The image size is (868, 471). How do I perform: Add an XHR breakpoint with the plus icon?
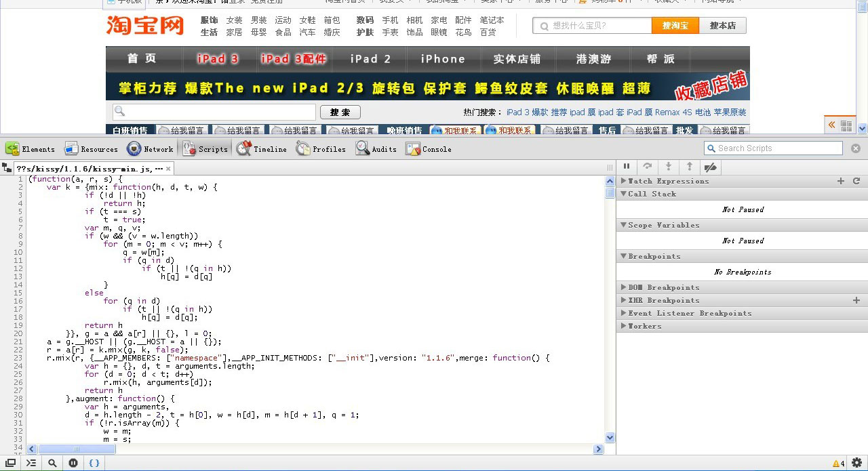point(856,300)
